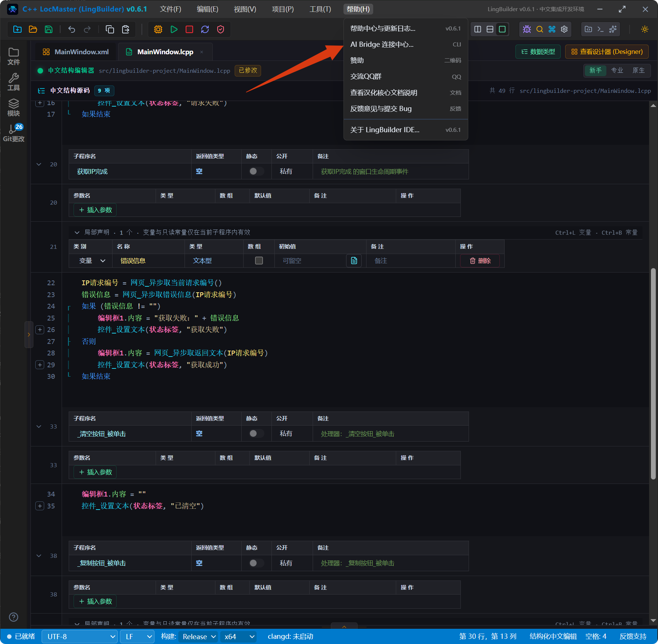Switch to side-by-side split layout
This screenshot has width=658, height=644.
(478, 29)
